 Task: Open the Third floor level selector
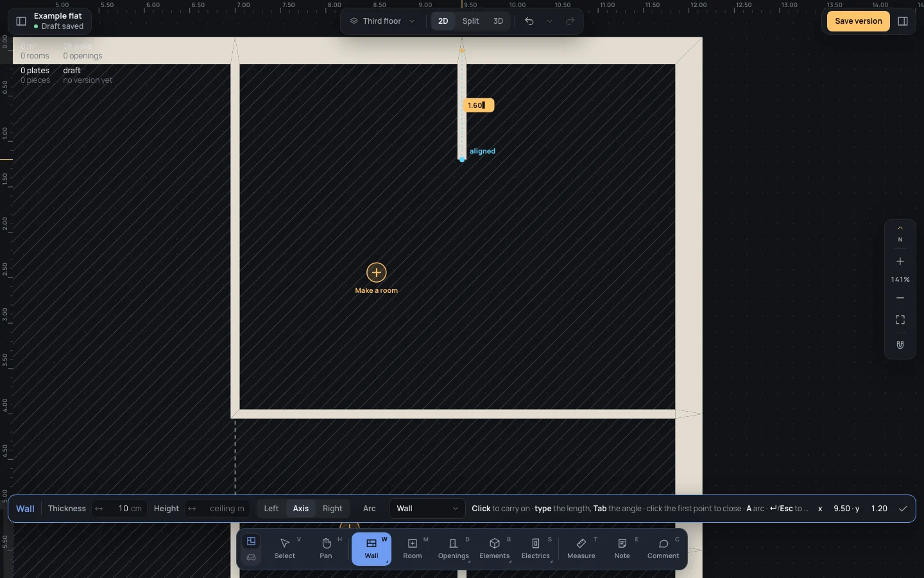pos(382,21)
